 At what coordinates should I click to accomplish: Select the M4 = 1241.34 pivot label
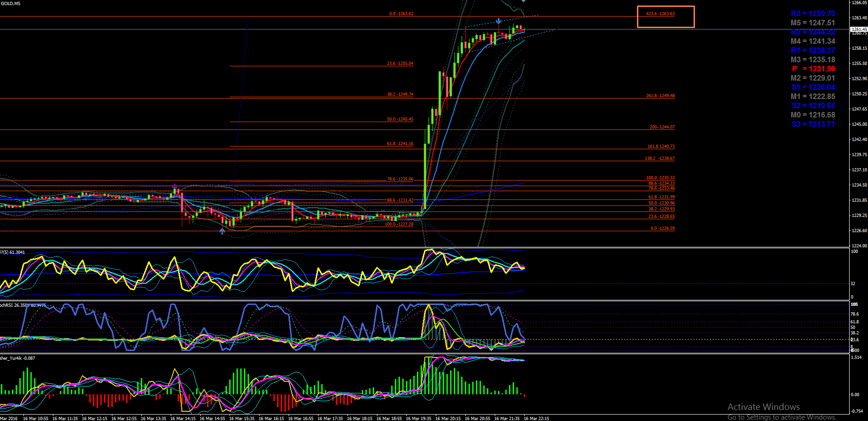[813, 41]
